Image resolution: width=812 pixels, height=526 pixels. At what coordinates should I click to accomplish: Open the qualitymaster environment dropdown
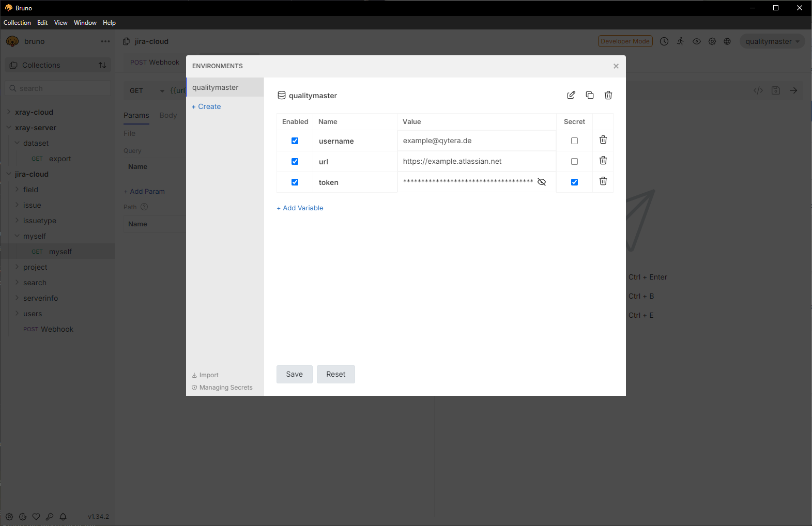pos(772,41)
